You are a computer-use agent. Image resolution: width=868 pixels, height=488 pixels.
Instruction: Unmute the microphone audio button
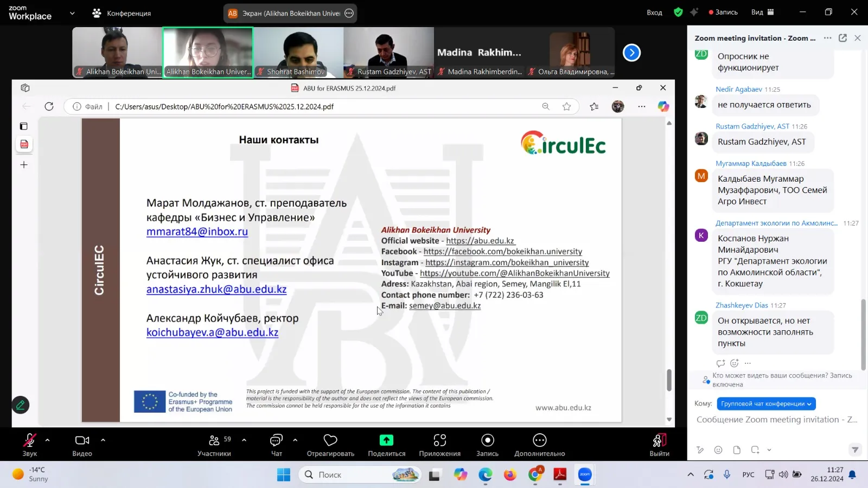[29, 440]
